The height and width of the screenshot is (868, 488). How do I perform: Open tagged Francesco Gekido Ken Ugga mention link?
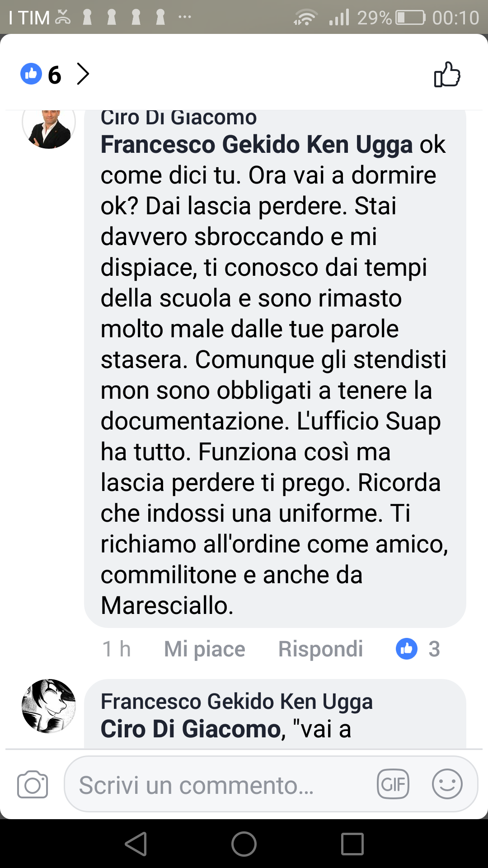pyautogui.click(x=257, y=145)
